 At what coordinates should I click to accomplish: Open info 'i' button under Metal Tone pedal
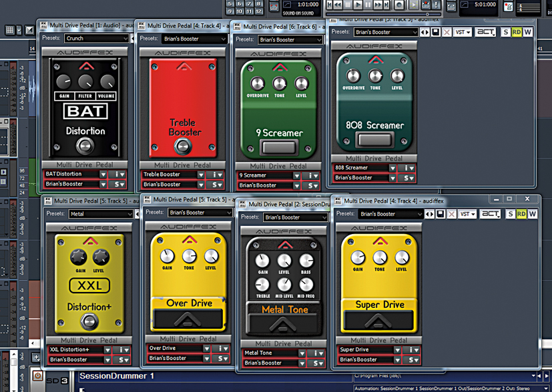316,353
